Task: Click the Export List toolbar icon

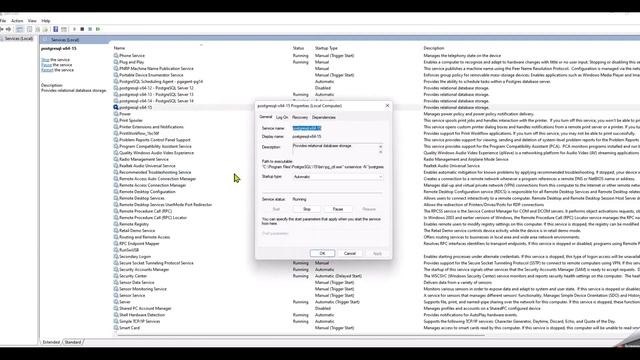Action: tap(45, 29)
